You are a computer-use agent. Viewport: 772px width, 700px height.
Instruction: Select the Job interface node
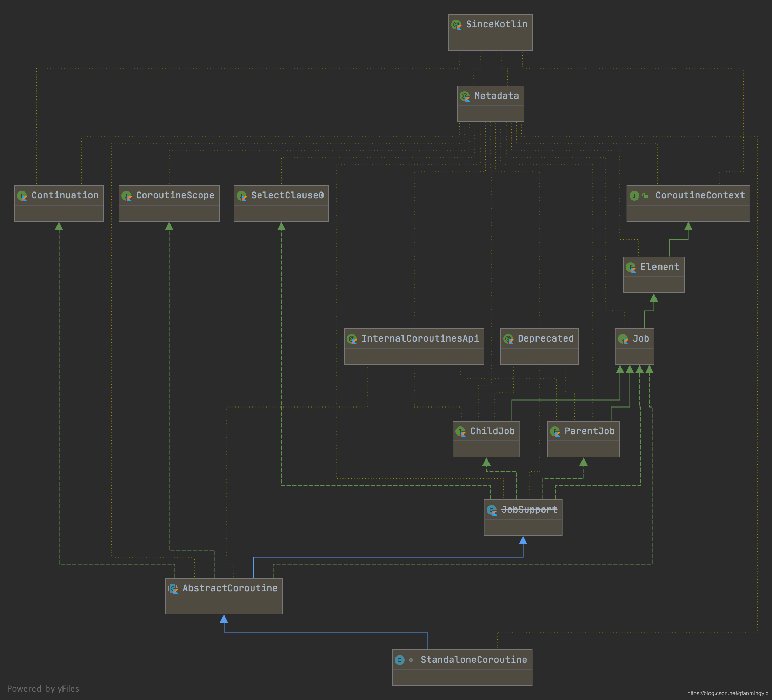tap(640, 339)
